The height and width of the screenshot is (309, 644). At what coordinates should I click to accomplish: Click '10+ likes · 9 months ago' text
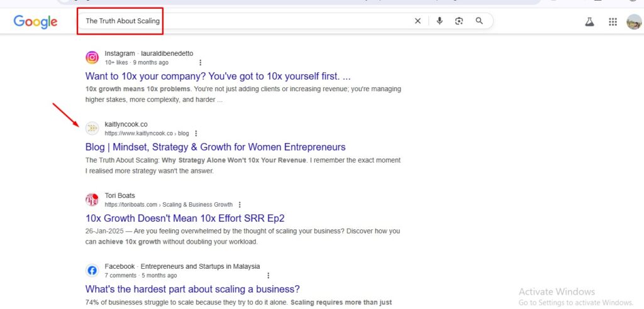pyautogui.click(x=136, y=63)
